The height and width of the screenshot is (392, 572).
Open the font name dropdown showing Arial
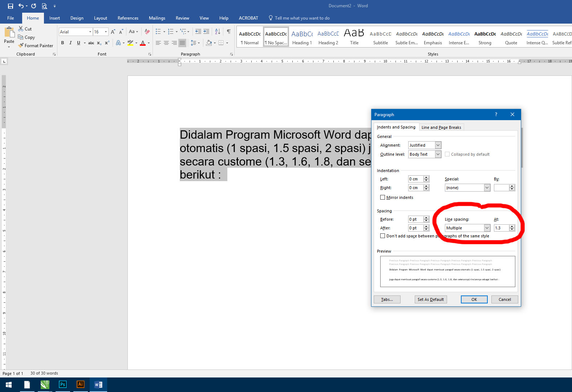coord(90,32)
